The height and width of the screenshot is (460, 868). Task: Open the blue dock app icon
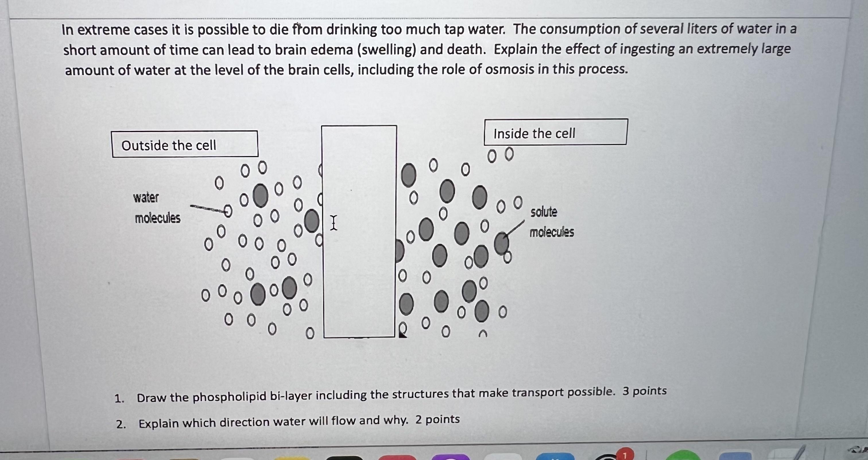click(x=555, y=457)
